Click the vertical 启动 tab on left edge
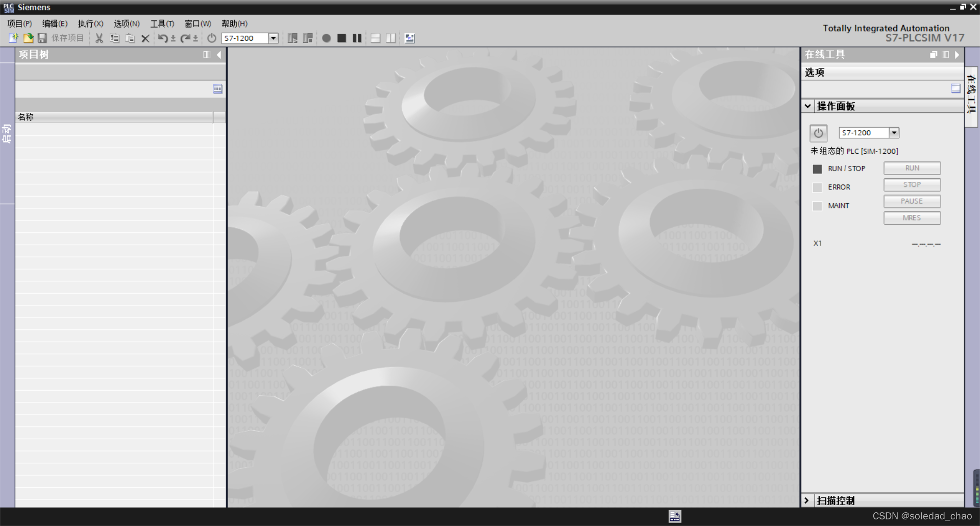 pyautogui.click(x=7, y=134)
